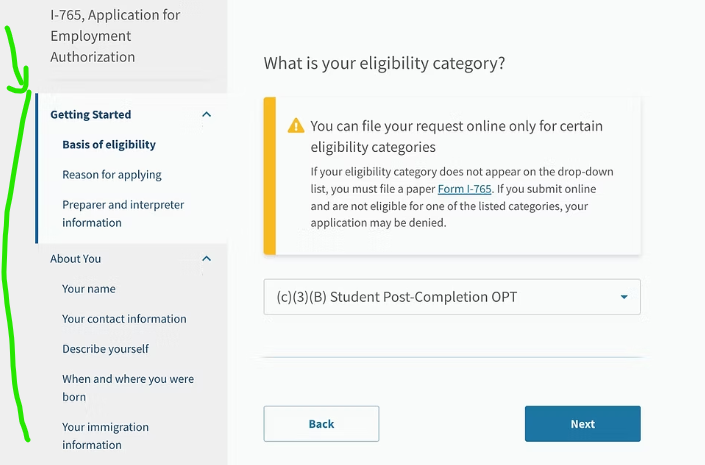Viewport: 705px width, 465px height.
Task: Click the yellow warning triangle icon
Action: 296,126
